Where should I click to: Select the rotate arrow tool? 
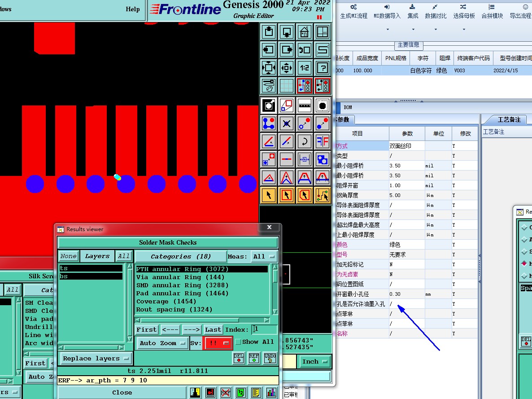[x=304, y=141]
